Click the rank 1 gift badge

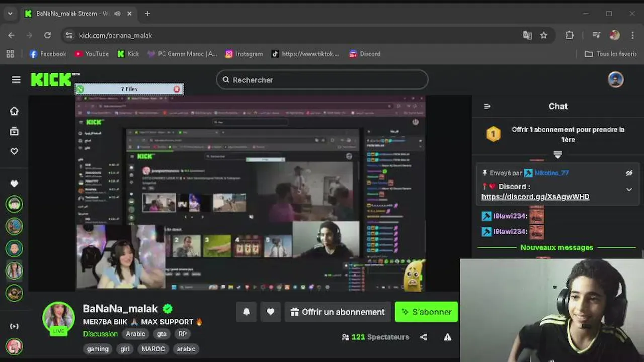(x=493, y=134)
